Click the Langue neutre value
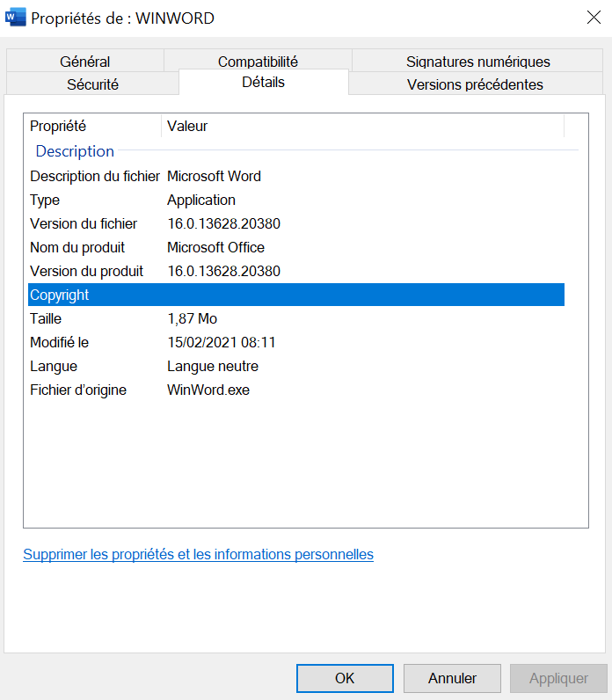The width and height of the screenshot is (612, 700). point(213,366)
